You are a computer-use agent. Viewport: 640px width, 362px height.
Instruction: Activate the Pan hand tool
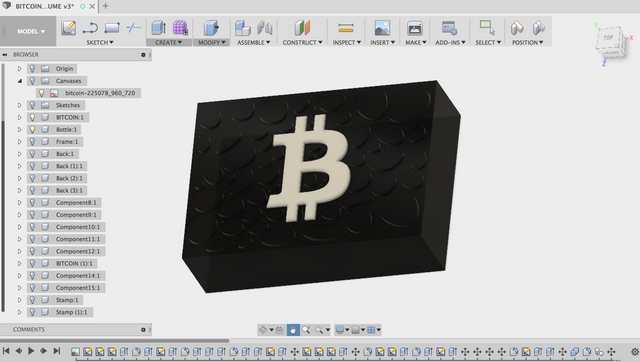293,330
